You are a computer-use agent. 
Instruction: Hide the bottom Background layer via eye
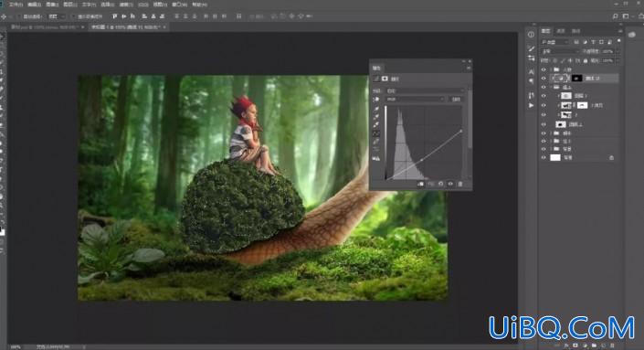coord(544,157)
